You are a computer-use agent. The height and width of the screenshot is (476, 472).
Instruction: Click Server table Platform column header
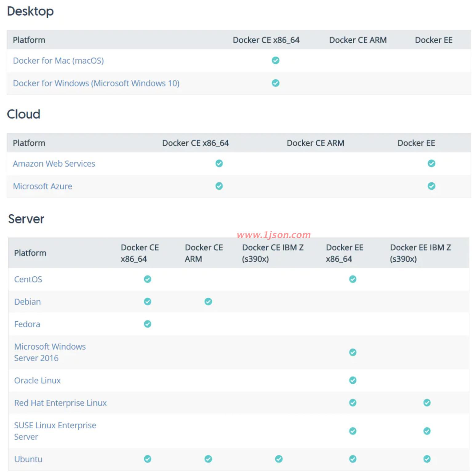[x=30, y=253]
